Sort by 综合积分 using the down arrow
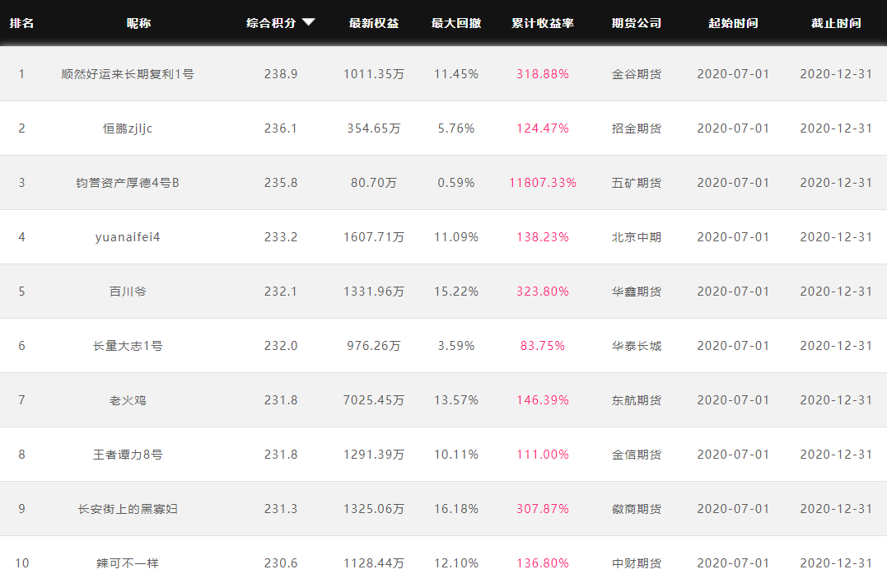The height and width of the screenshot is (588, 887). click(x=308, y=22)
